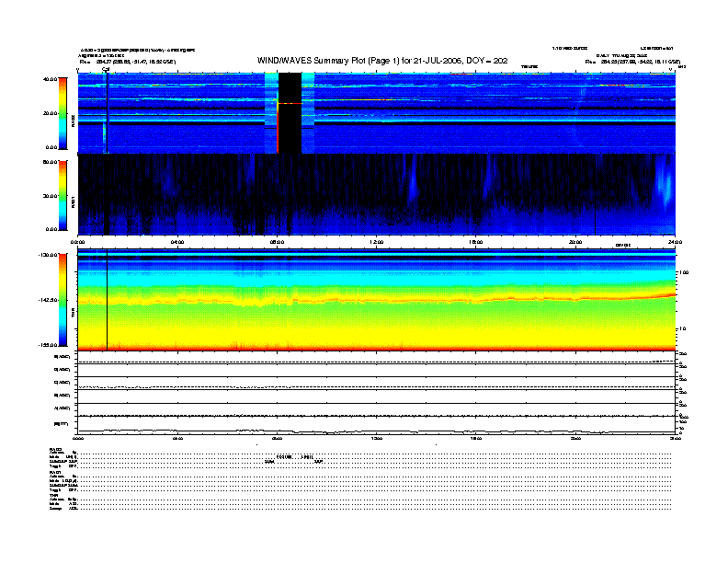728x563 pixels.
Task: Click the -130.00 label on TNR scale
Action: (48, 255)
